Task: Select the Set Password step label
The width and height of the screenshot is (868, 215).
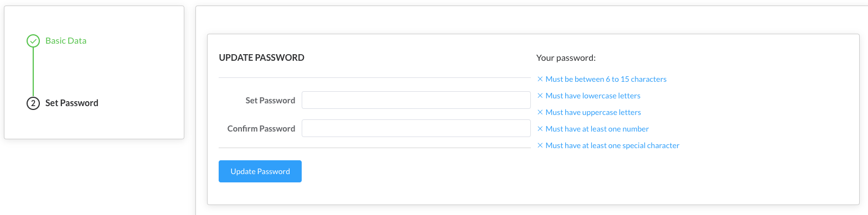Action: coord(72,103)
